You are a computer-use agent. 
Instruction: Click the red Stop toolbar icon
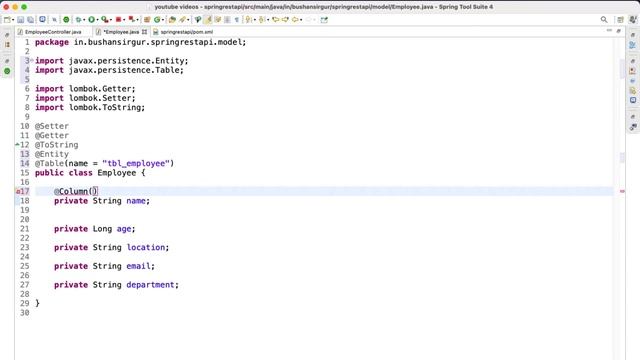click(x=118, y=20)
